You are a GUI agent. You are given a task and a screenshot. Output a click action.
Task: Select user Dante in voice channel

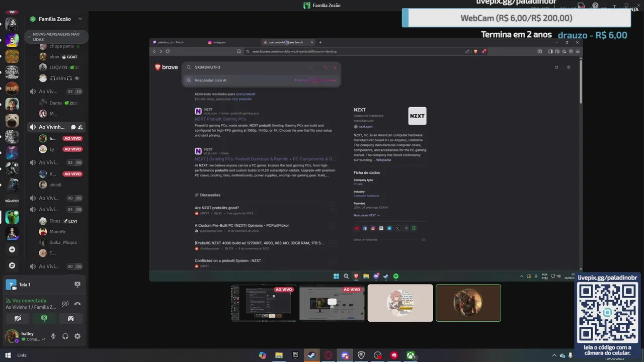(60, 103)
